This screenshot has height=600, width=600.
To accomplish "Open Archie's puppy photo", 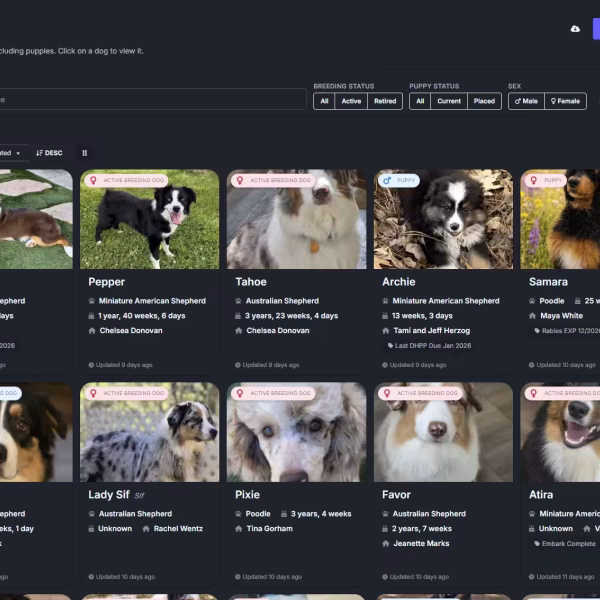I will pyautogui.click(x=443, y=219).
